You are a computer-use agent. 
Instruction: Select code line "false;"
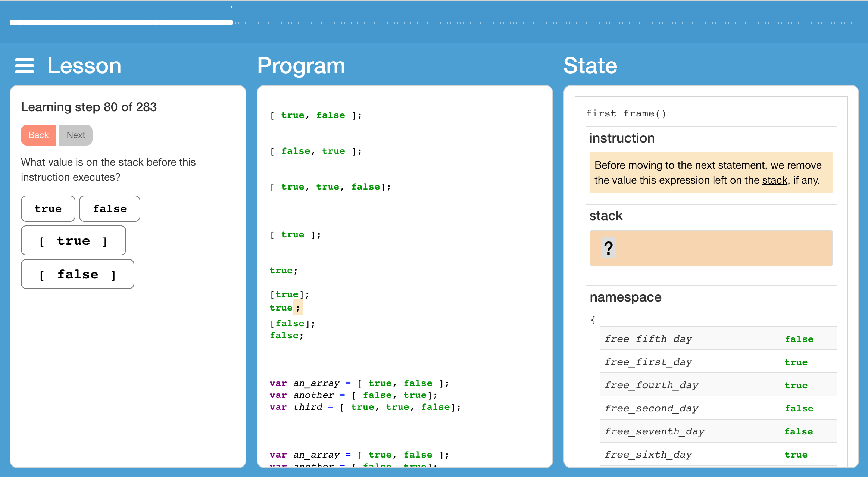[287, 336]
